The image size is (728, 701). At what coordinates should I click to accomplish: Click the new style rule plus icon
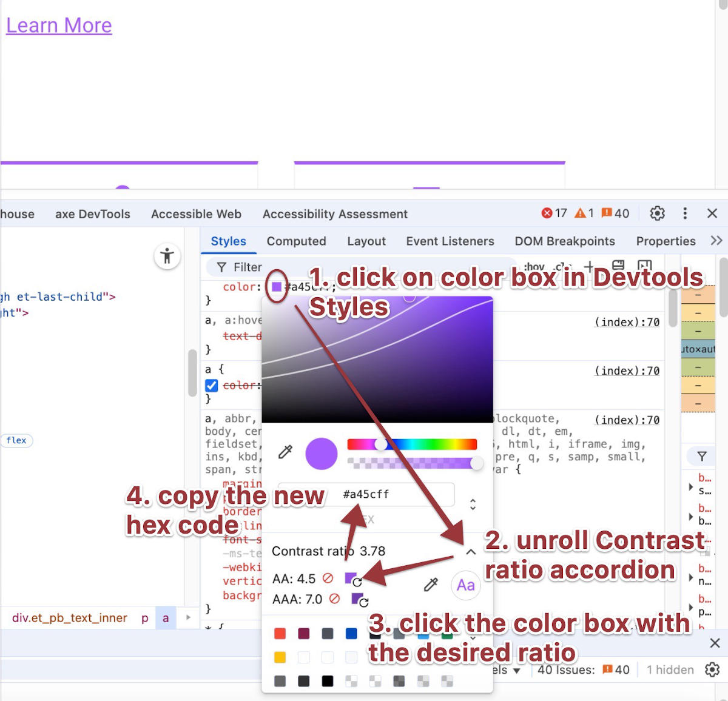click(x=588, y=266)
